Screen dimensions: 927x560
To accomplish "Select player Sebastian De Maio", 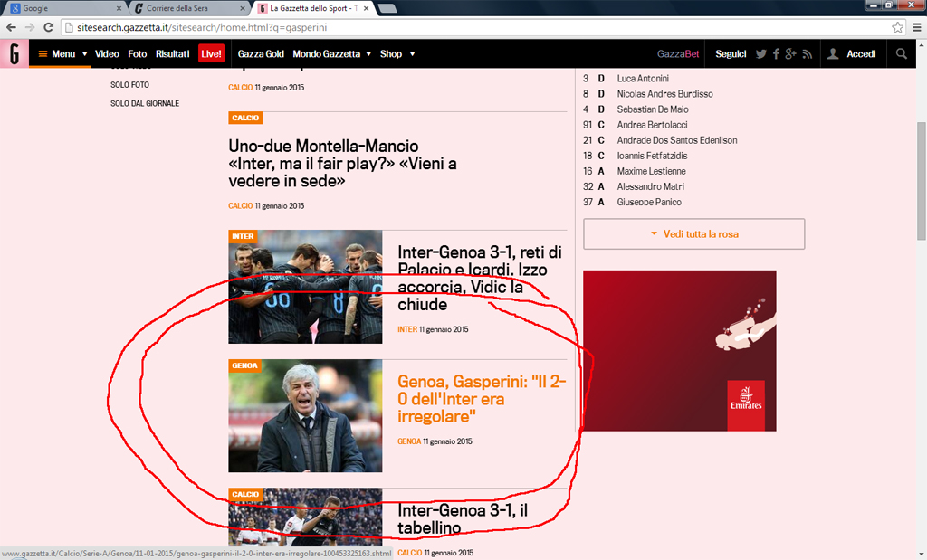I will [653, 109].
